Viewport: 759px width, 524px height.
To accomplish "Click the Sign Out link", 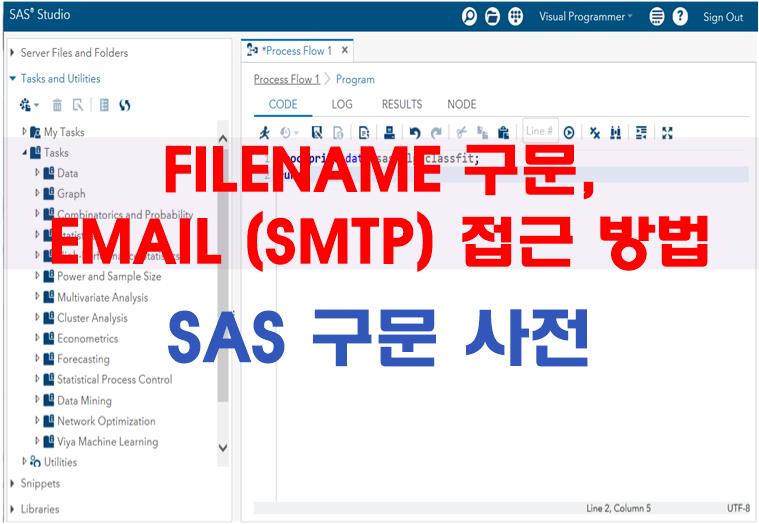I will point(723,17).
